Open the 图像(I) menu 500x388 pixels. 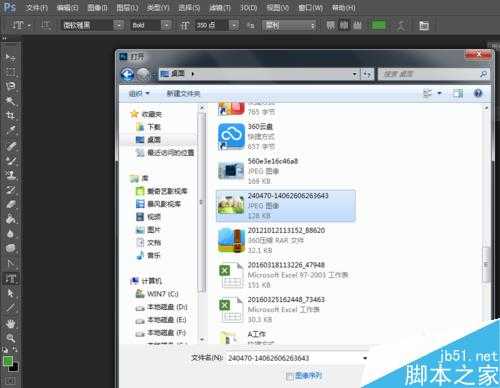[97, 7]
